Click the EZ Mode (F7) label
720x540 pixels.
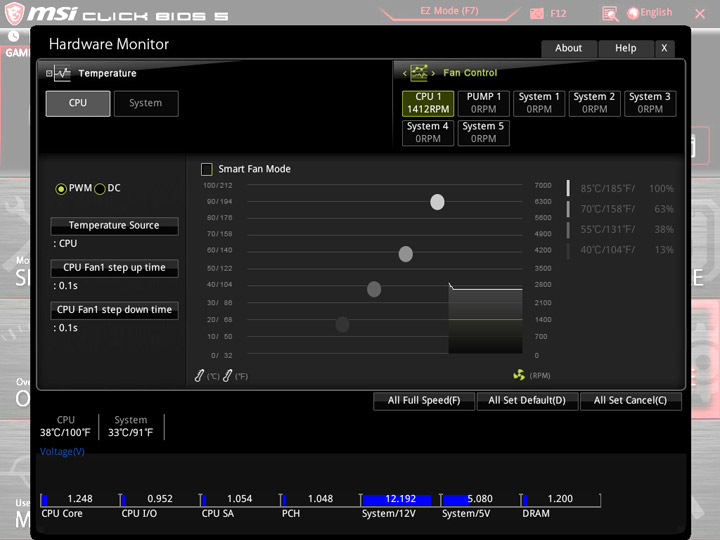tap(449, 11)
